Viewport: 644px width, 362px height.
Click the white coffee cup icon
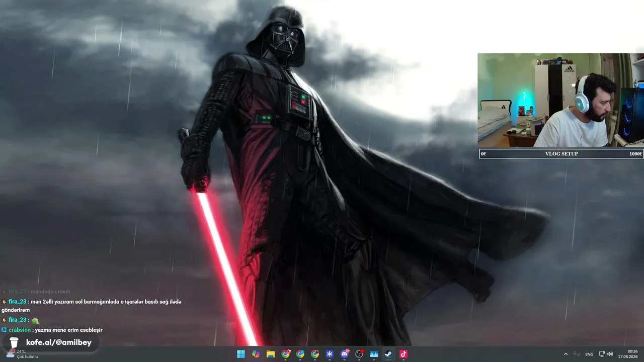[x=14, y=342]
